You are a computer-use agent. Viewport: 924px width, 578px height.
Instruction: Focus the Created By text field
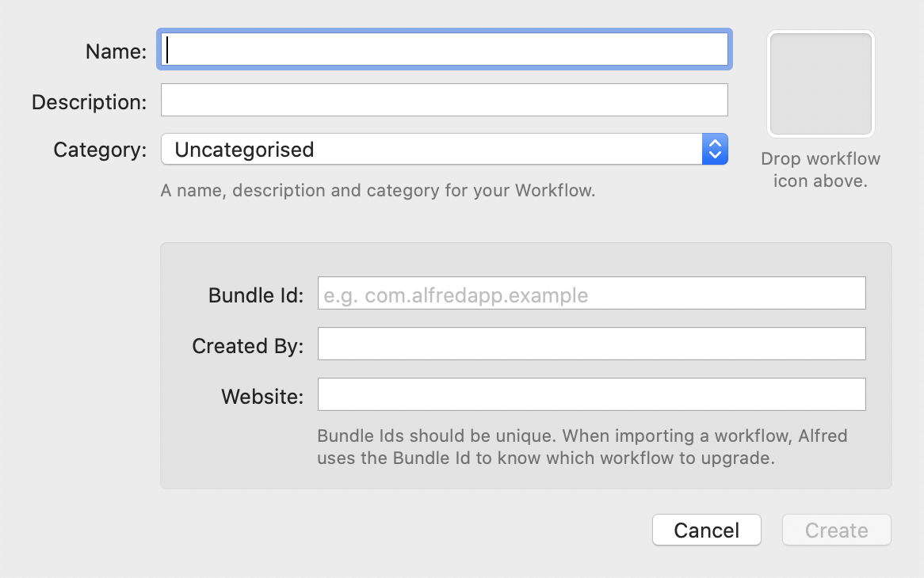pos(592,344)
